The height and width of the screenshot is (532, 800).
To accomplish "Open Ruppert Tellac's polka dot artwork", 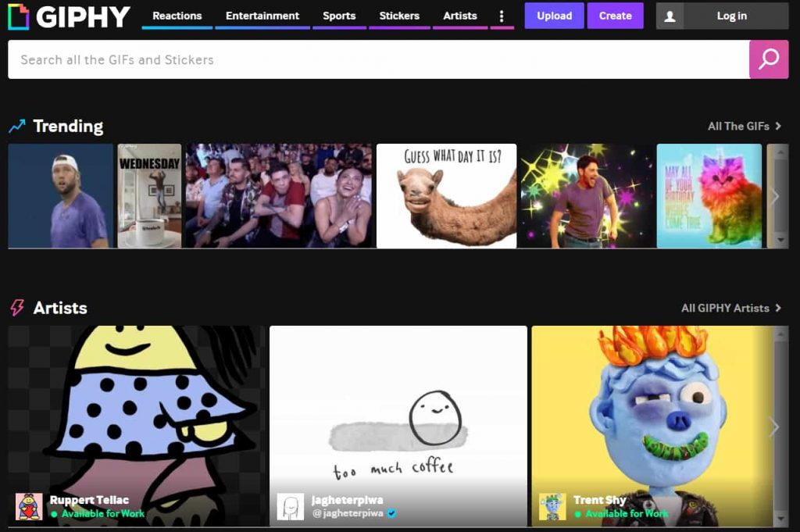I will 136,426.
